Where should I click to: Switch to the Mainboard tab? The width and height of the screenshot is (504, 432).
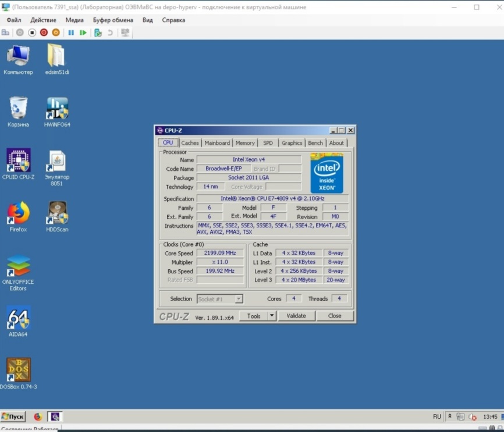point(217,143)
